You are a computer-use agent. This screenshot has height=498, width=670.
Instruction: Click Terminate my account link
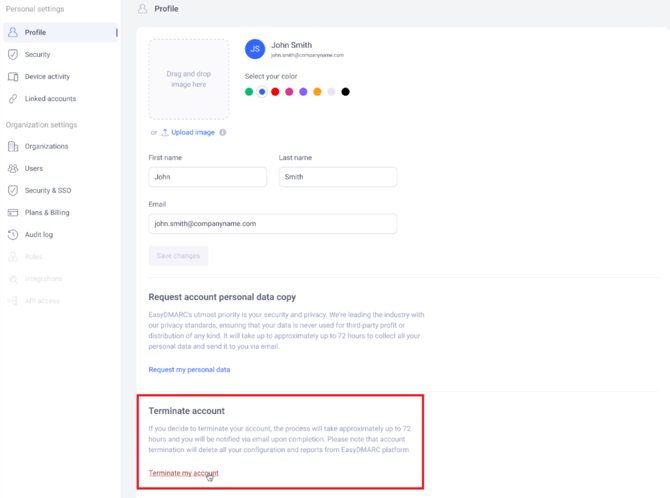(x=183, y=473)
